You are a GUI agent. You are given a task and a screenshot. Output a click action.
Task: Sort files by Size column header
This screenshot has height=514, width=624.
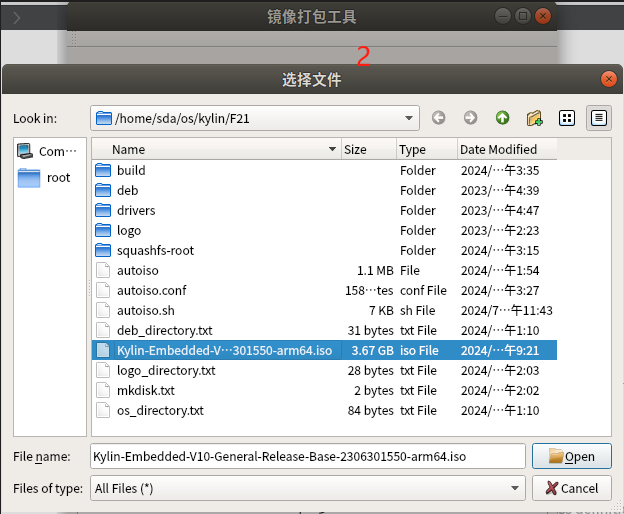(x=369, y=149)
